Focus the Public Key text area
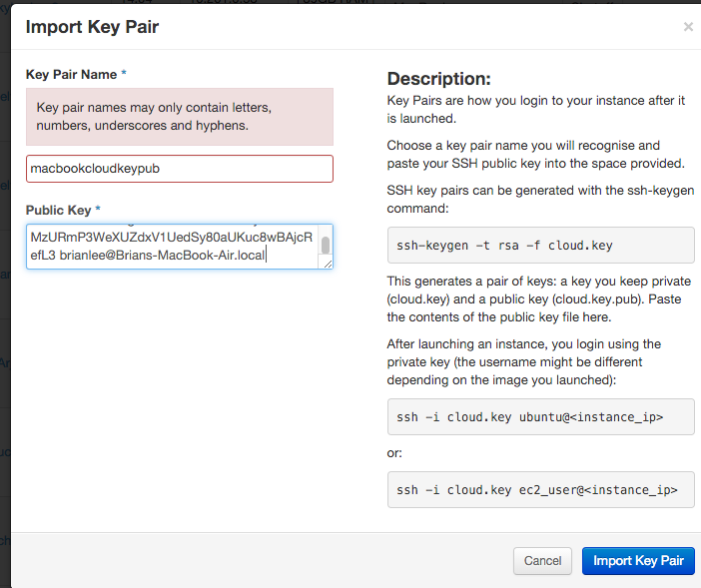 coord(170,247)
